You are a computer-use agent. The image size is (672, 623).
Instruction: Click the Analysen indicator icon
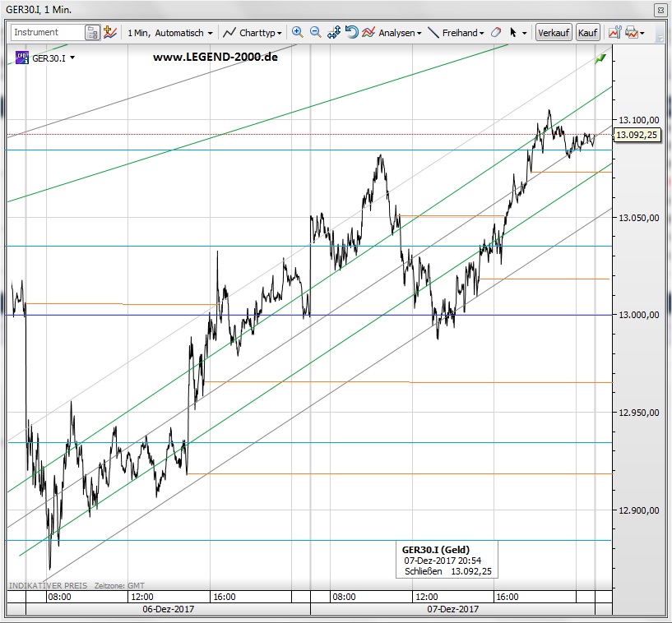click(368, 33)
